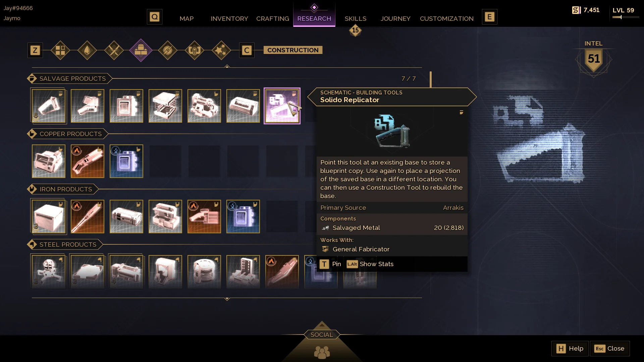Click the schematic list vertical scrollbar
Screen dimensions: 644x362
[431, 79]
